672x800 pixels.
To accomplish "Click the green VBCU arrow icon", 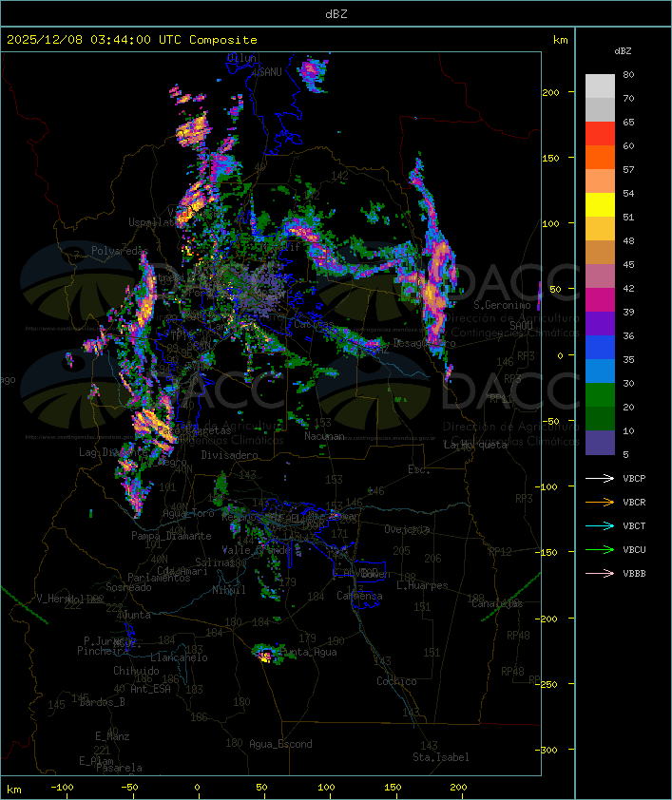I will tap(600, 549).
